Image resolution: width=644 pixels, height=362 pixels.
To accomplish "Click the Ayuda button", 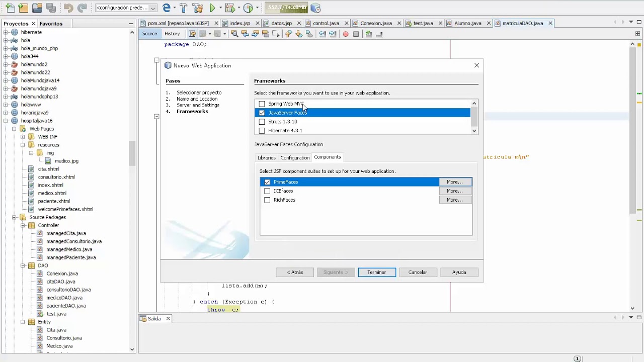I will (459, 272).
